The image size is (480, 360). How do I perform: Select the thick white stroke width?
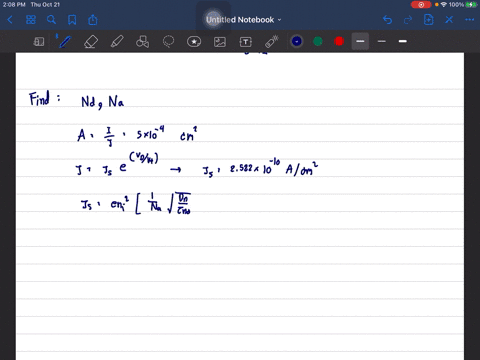pos(403,41)
